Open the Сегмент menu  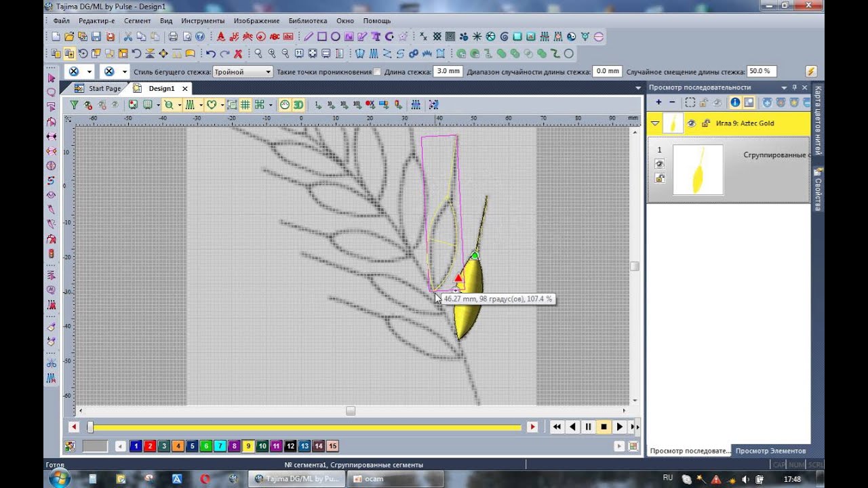pos(137,21)
